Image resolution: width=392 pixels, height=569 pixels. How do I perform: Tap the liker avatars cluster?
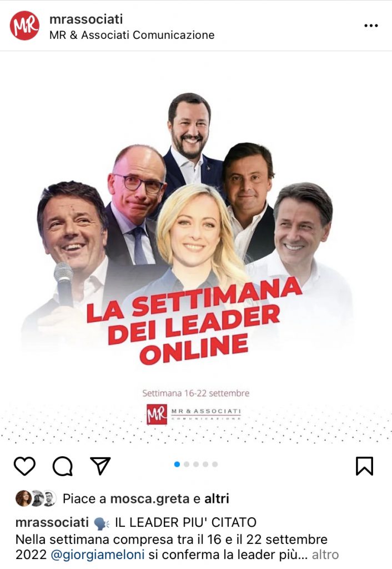[36, 498]
